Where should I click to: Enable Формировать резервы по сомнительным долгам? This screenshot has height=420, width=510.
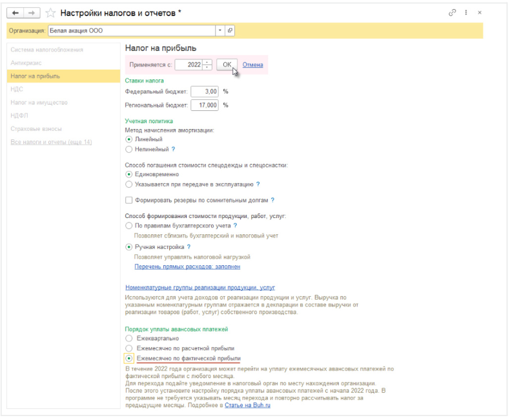[x=129, y=200]
